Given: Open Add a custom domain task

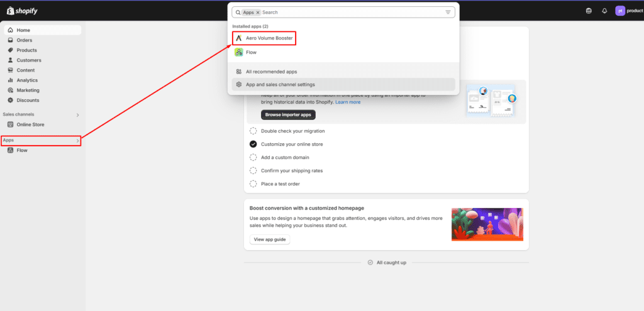Looking at the screenshot, I should [x=285, y=158].
